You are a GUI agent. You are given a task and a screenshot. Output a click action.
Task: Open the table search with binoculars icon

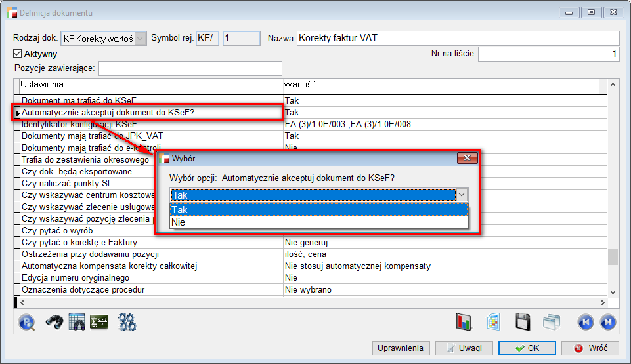[77, 322]
